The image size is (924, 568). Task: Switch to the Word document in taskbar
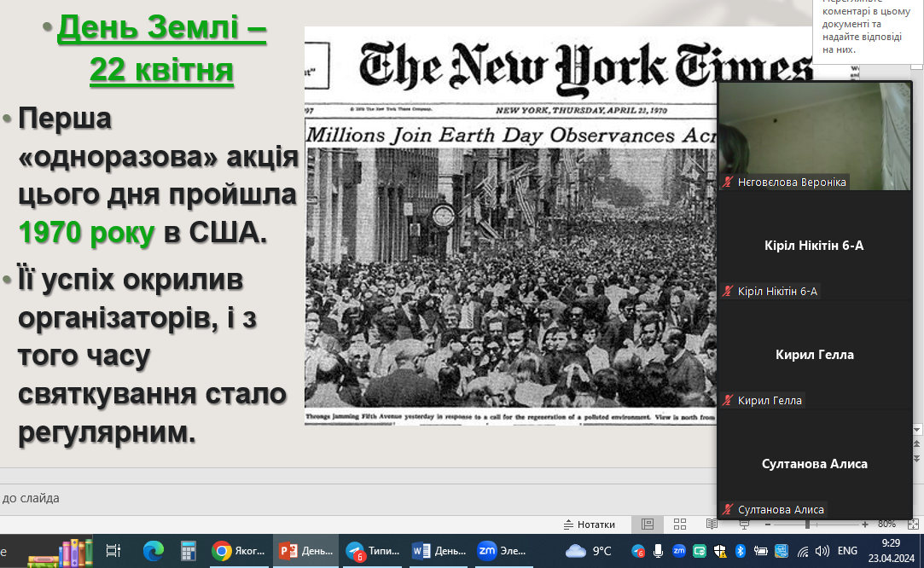pos(439,551)
